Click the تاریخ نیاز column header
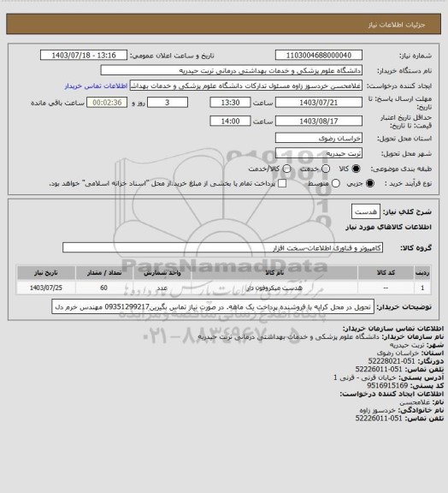 pyautogui.click(x=46, y=272)
